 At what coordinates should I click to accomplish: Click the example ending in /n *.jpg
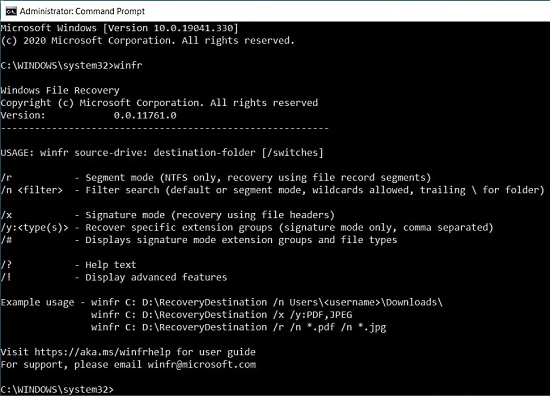[x=239, y=327]
